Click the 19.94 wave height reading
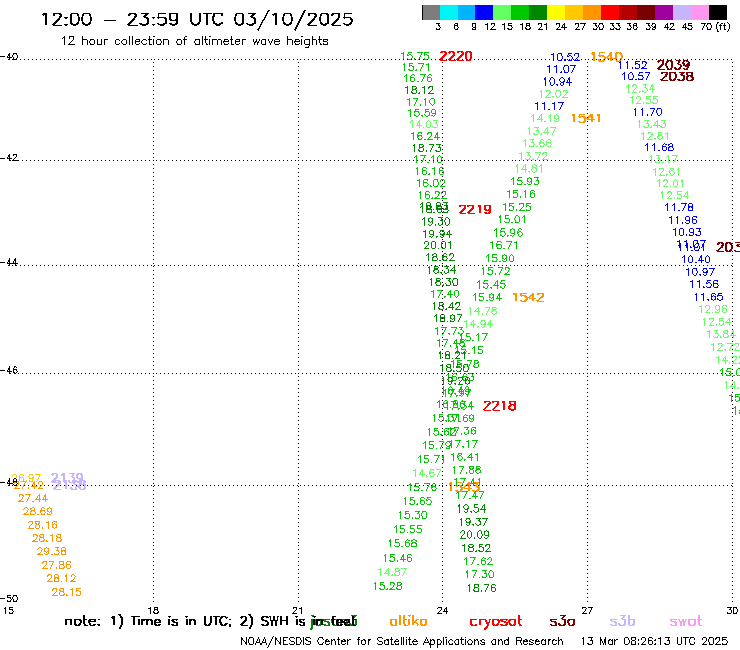Screen dimensions: 740x650 pos(437,234)
